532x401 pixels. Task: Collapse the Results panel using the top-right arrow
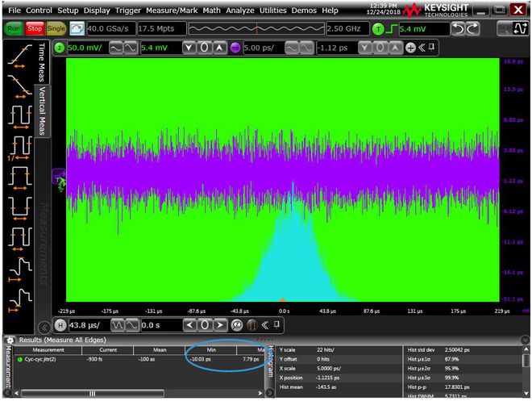pyautogui.click(x=525, y=340)
